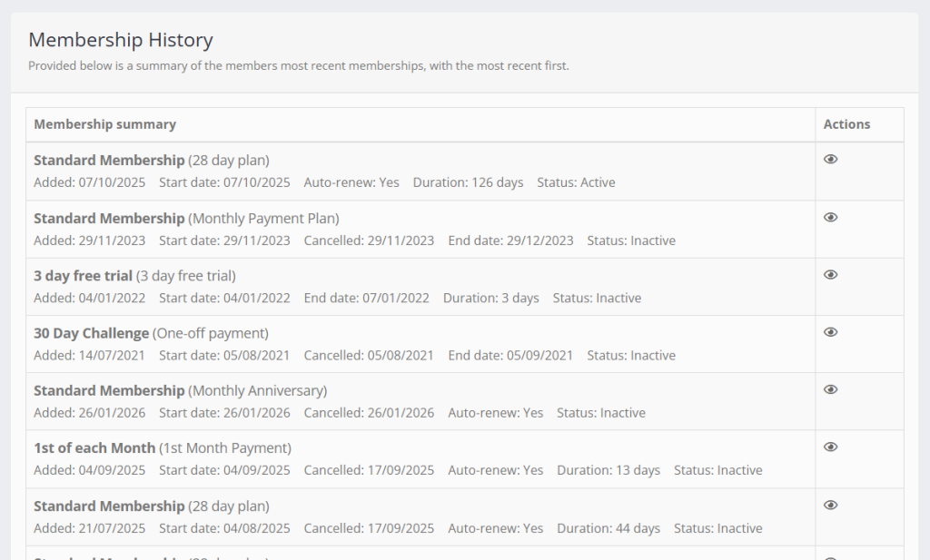Select the 3 day free trial row title
The image size is (930, 560).
click(84, 276)
